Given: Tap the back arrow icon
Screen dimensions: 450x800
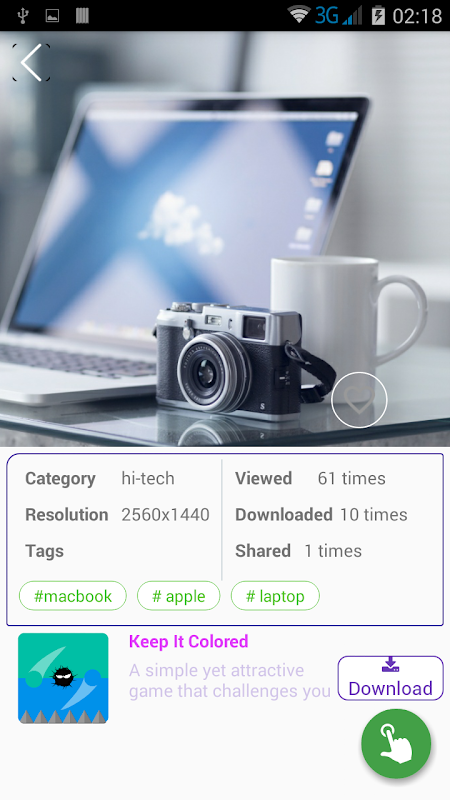Looking at the screenshot, I should (x=31, y=62).
